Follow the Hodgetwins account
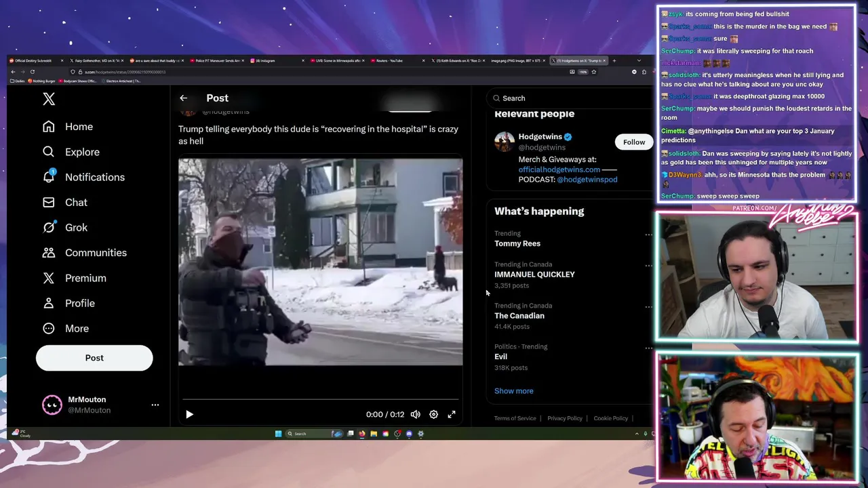Image resolution: width=868 pixels, height=488 pixels. pos(634,142)
